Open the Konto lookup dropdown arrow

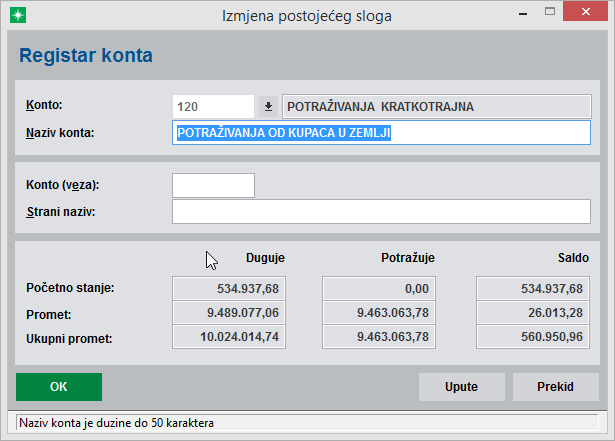click(268, 106)
